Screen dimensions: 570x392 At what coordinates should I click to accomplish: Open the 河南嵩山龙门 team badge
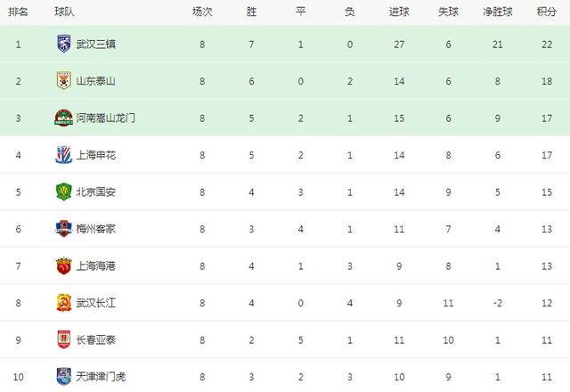pos(63,118)
